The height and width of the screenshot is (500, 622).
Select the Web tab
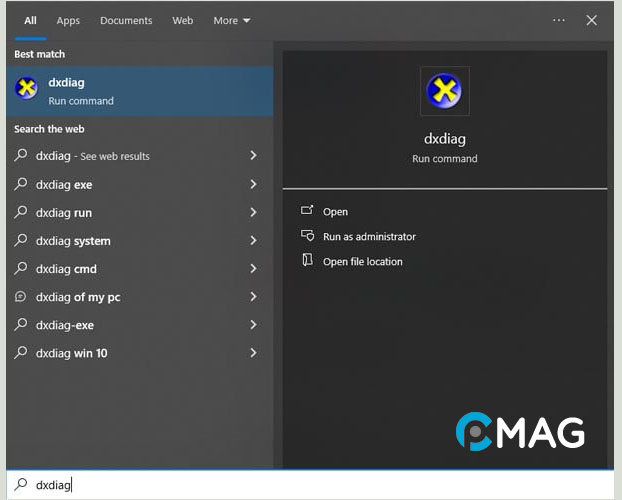point(183,20)
